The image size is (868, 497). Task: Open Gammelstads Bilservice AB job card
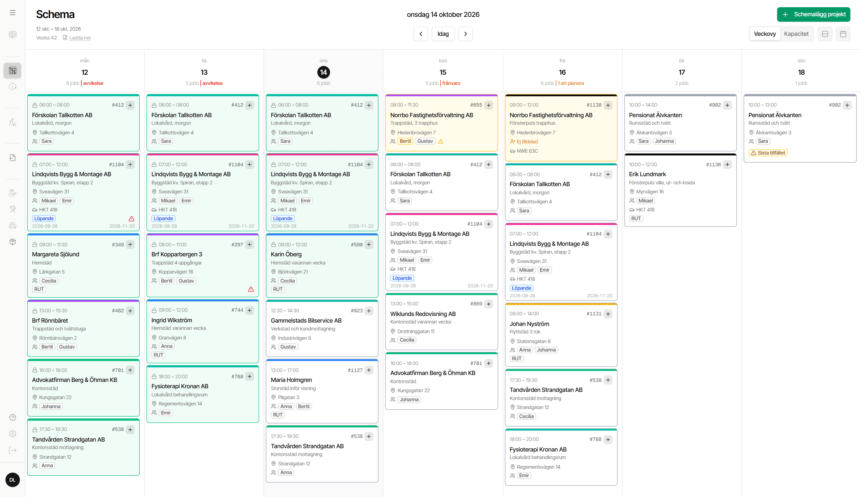click(x=322, y=328)
